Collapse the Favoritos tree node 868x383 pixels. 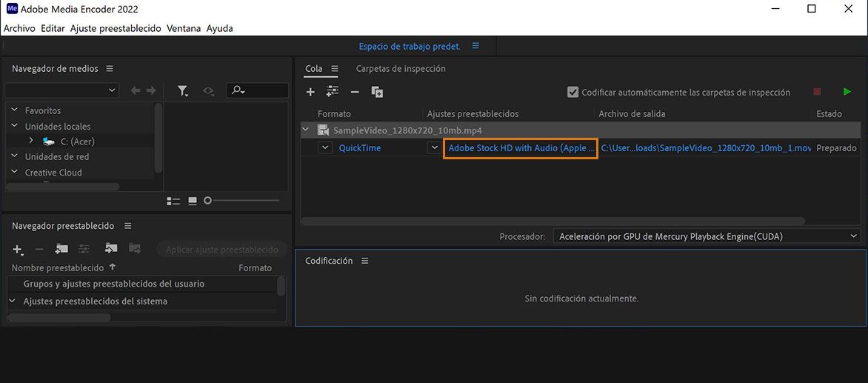click(13, 110)
